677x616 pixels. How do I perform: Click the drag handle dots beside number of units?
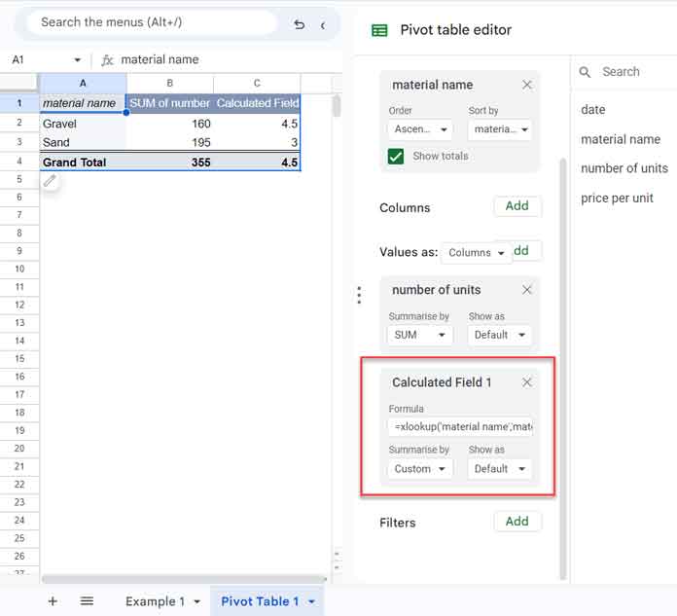(359, 295)
